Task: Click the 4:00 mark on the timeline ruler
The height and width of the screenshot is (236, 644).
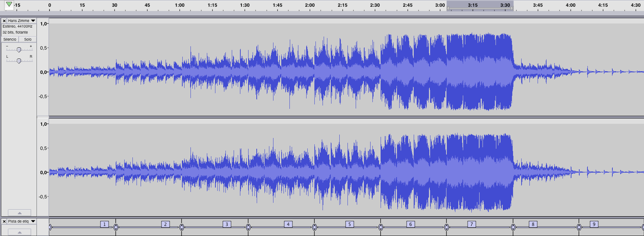Action: (570, 5)
